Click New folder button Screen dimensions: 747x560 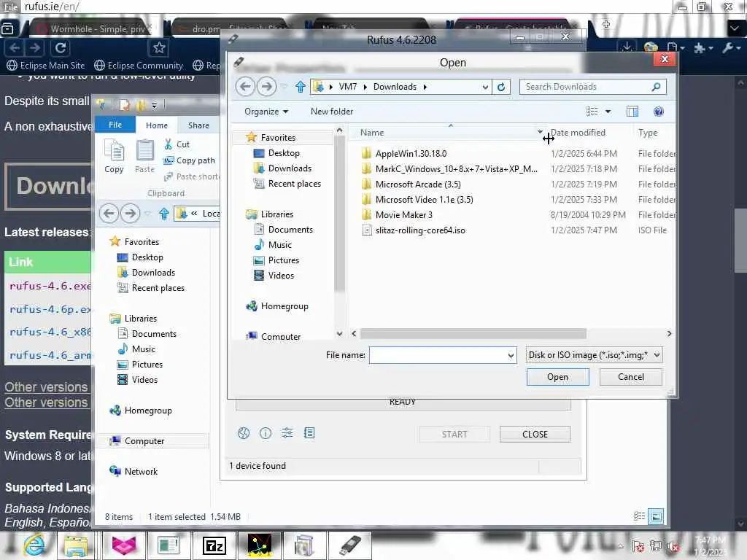[x=332, y=112]
